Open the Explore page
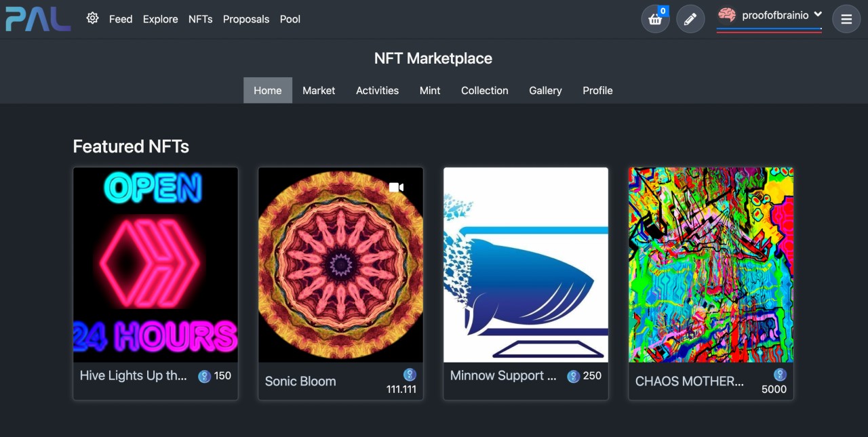868x437 pixels. [x=161, y=19]
